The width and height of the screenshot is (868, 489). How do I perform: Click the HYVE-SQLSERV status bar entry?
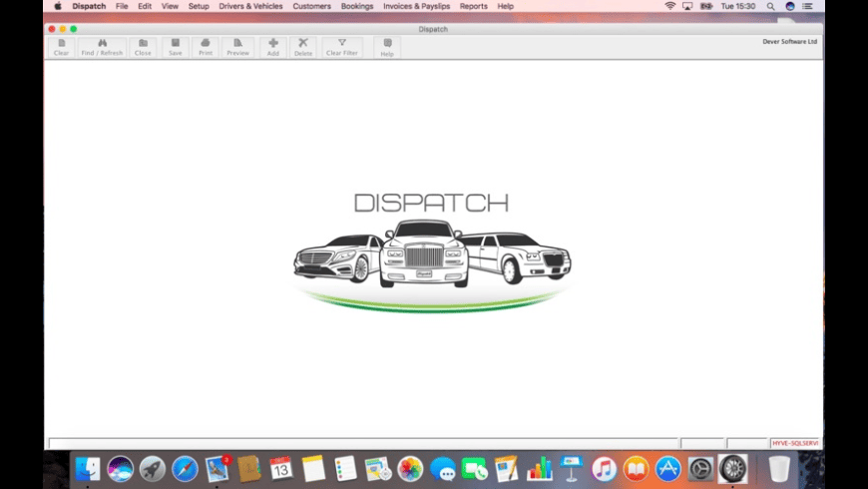[x=795, y=443]
